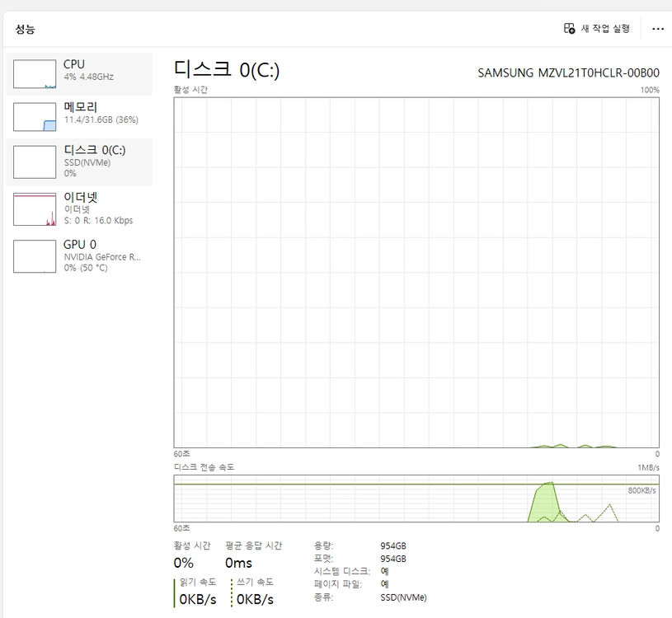This screenshot has width=672, height=618.
Task: Click the 11.4/31.6GB (36%) memory reading
Action: click(101, 119)
